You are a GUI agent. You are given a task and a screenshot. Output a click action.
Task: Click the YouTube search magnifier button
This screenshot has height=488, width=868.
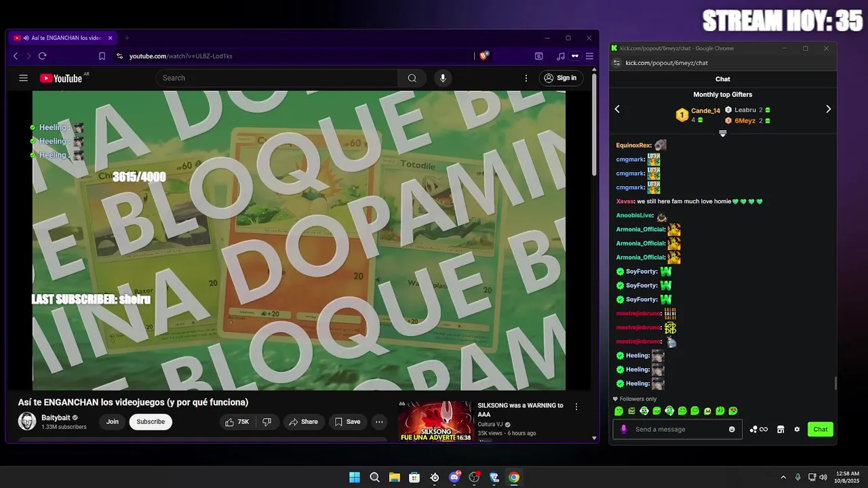[x=412, y=78]
